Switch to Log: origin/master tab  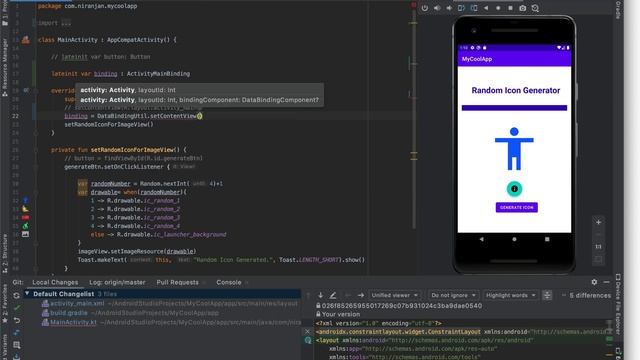(x=117, y=282)
